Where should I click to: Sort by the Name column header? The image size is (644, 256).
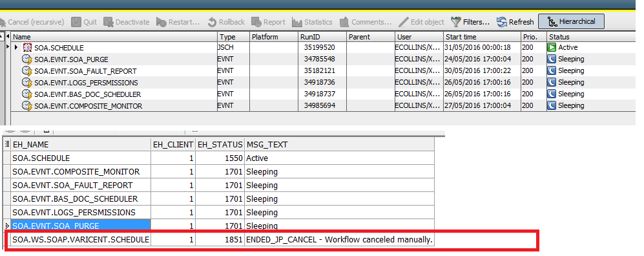114,37
